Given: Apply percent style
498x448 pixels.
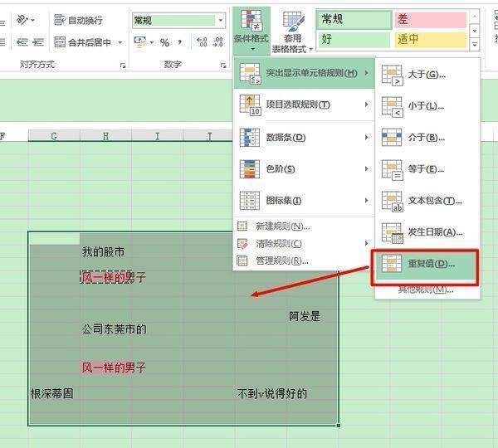Looking at the screenshot, I should 165,42.
